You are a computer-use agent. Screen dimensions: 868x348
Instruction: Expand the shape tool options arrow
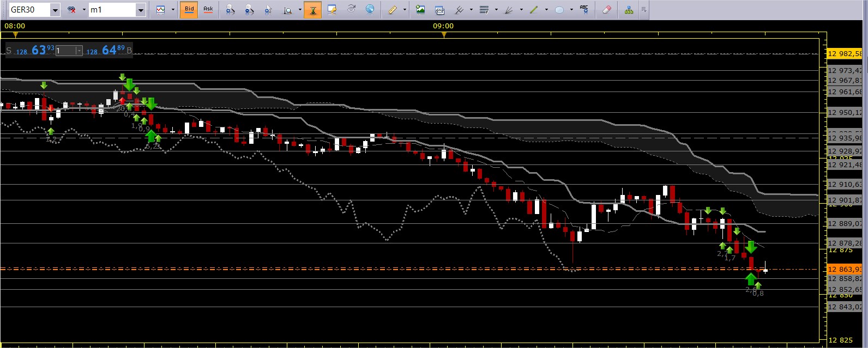pos(571,10)
